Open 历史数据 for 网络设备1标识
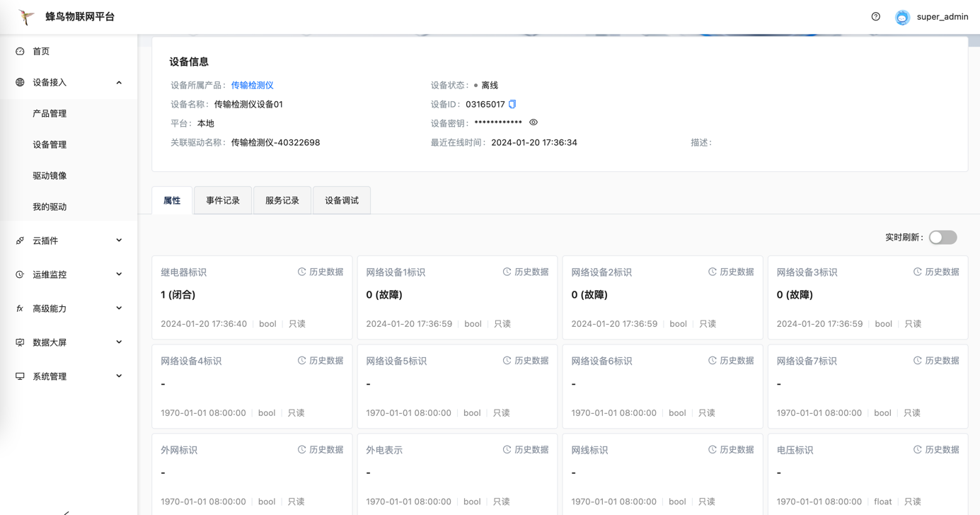The width and height of the screenshot is (980, 515). [531, 272]
